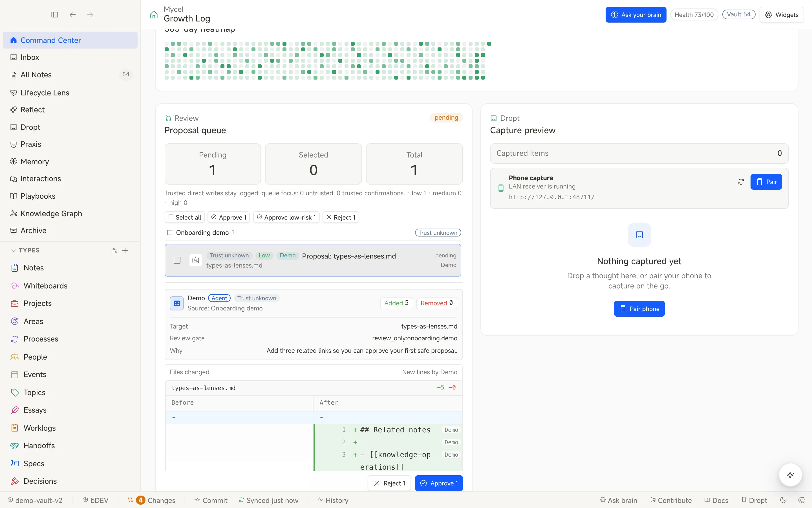
Task: Open Knowledge Graph
Action: tap(70, 213)
